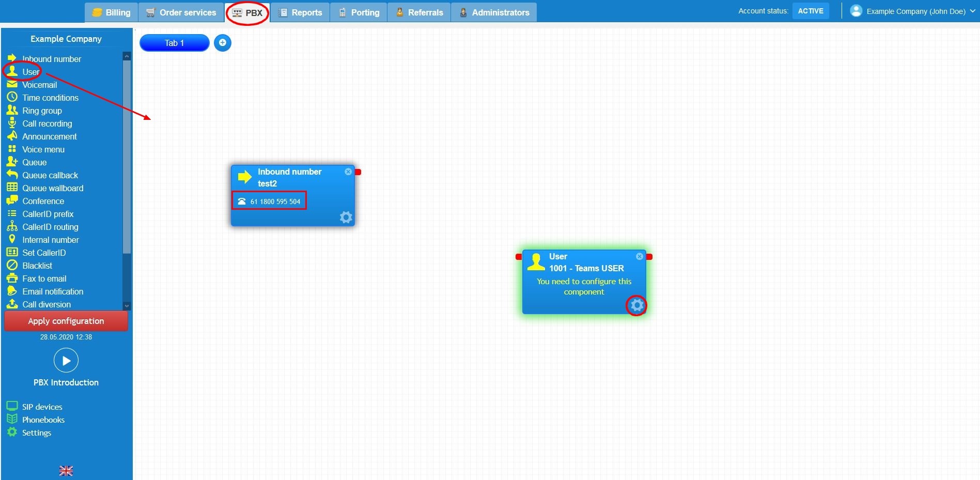
Task: Add a new tab with the plus button
Action: point(223,42)
